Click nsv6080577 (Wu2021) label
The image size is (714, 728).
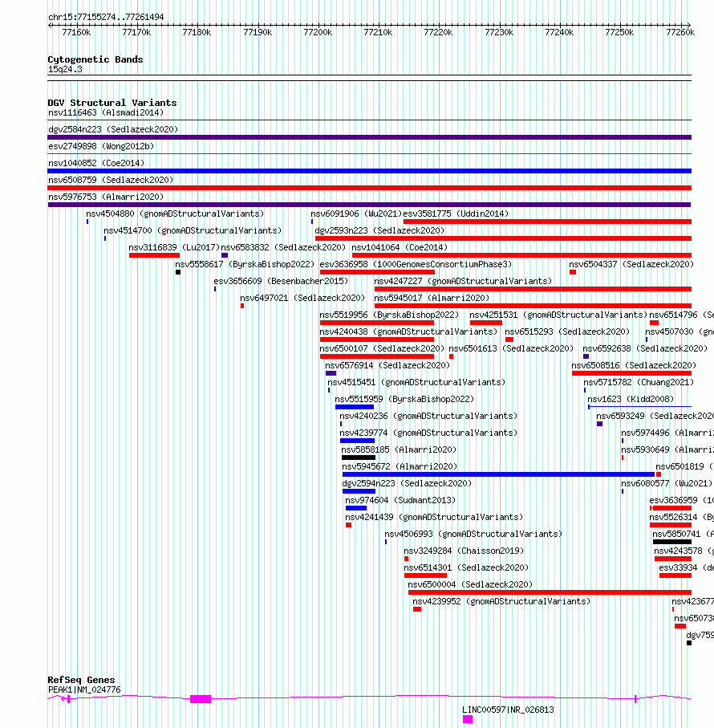[x=667, y=483]
